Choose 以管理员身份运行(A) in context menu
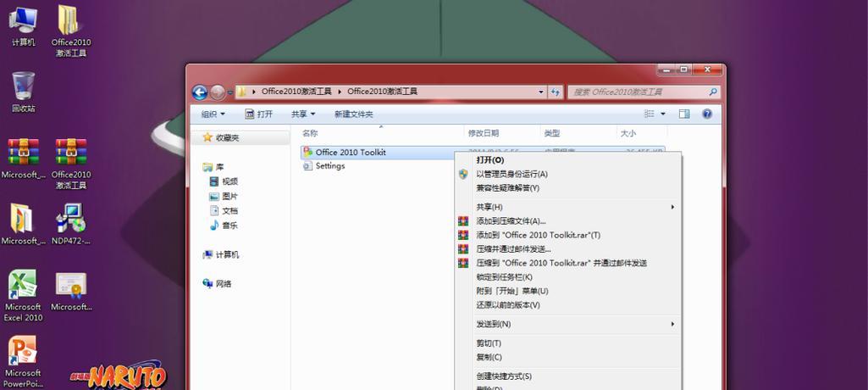 click(x=568, y=174)
